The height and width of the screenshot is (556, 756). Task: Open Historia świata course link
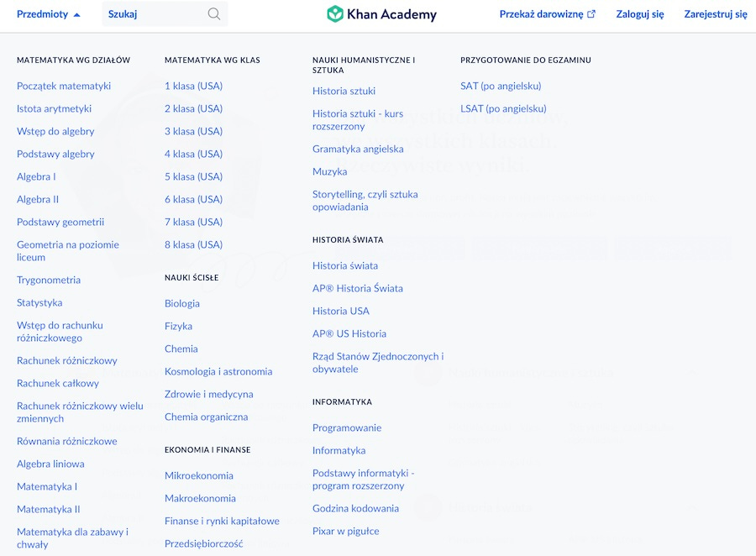pyautogui.click(x=345, y=265)
